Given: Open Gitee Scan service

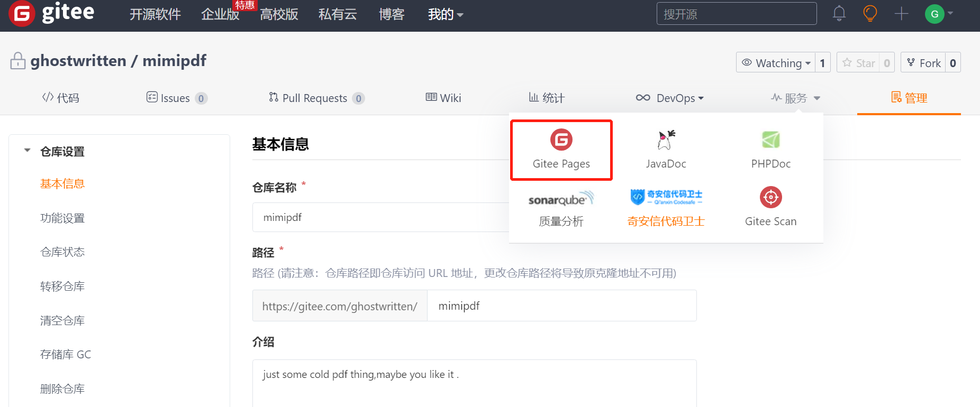Looking at the screenshot, I should pos(770,208).
